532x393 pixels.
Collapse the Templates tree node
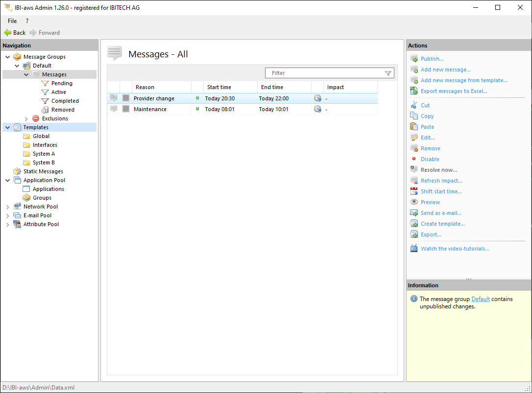pyautogui.click(x=7, y=127)
